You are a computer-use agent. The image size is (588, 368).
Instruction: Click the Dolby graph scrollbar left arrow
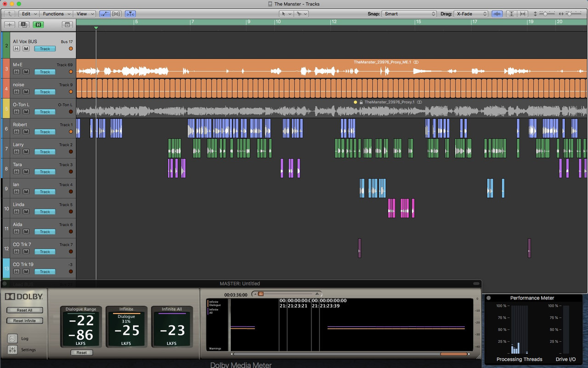[232, 354]
